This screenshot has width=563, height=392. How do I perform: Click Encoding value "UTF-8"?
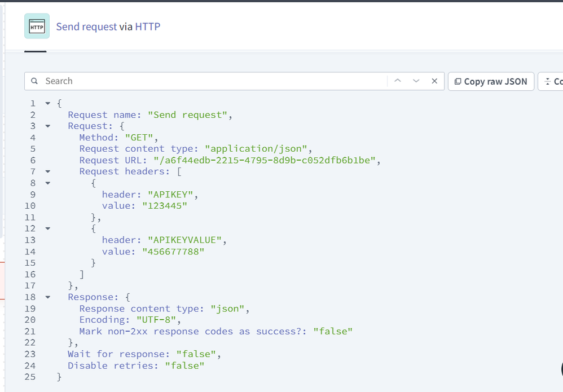pyautogui.click(x=156, y=320)
